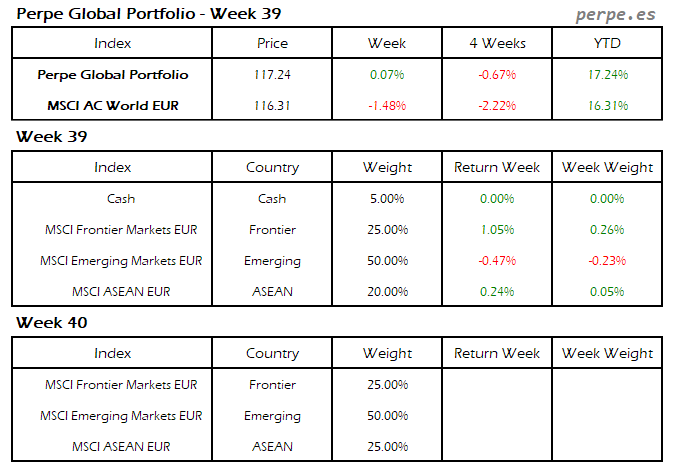Select the Perpe Global Portfolio price 117.24
Viewport: 674px width, 473px height.
(272, 74)
